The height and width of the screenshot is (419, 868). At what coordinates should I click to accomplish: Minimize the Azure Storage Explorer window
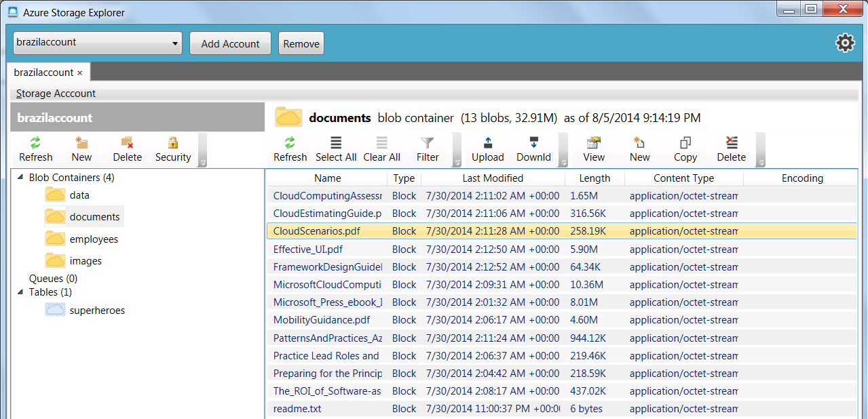[790, 8]
